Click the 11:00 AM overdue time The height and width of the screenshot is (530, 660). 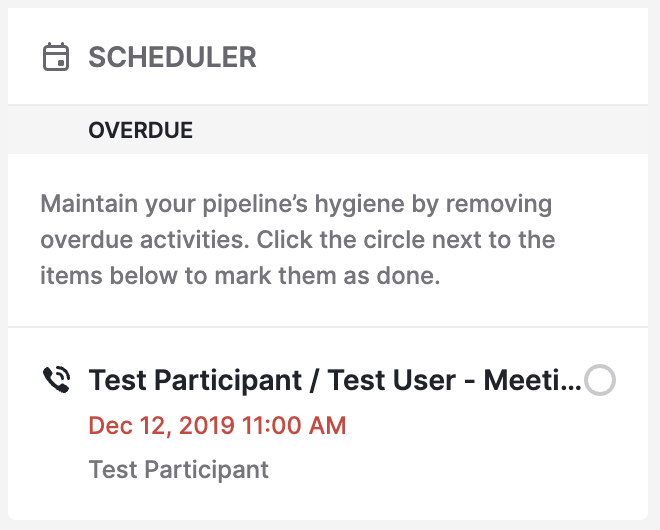click(x=294, y=425)
